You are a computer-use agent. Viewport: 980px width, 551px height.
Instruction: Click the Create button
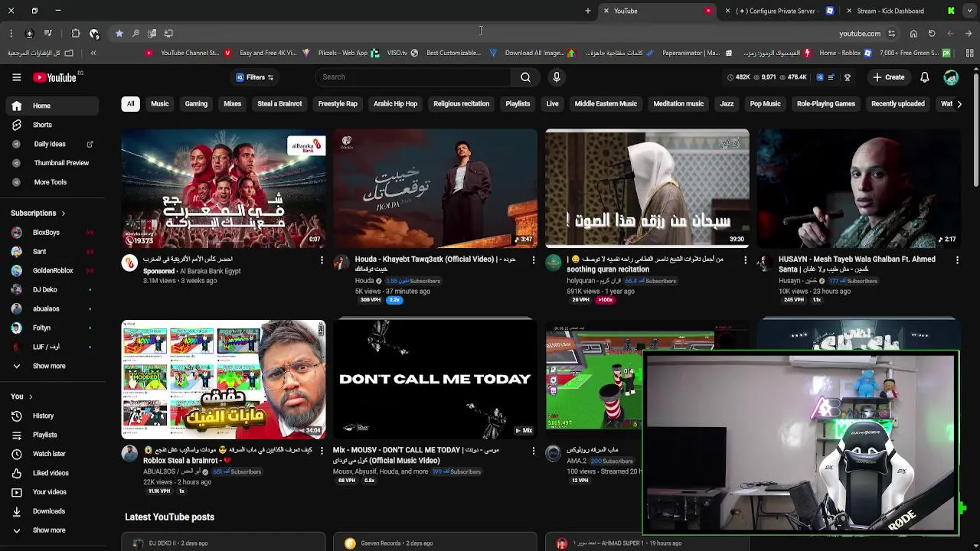coord(888,77)
